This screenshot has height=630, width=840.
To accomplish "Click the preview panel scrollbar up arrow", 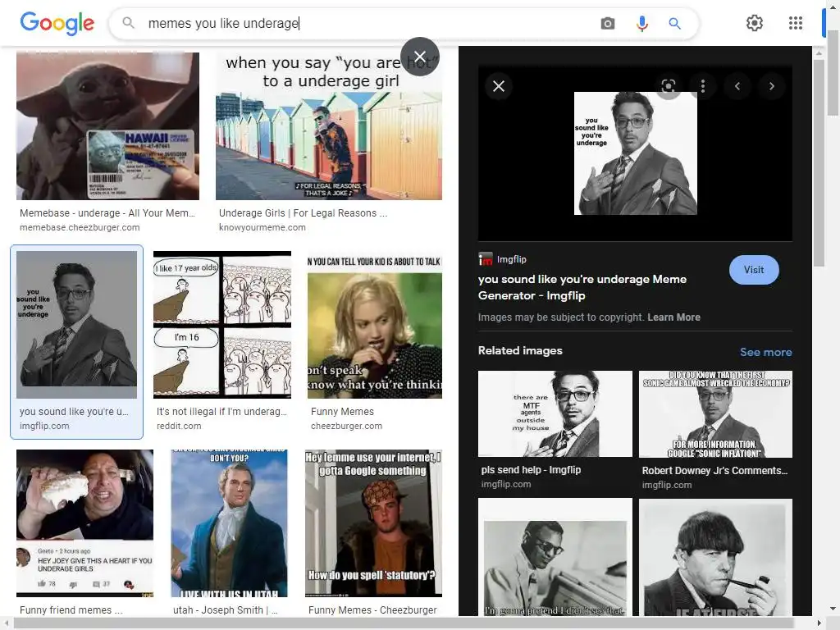I will coord(819,53).
